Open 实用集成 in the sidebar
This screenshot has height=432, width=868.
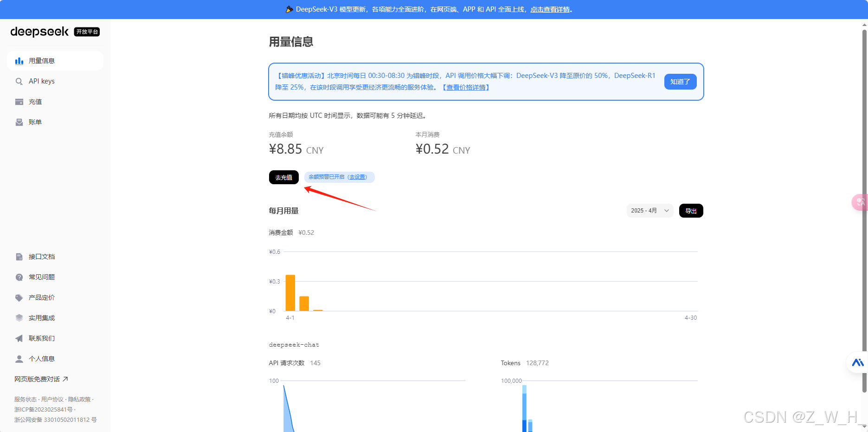55,318
